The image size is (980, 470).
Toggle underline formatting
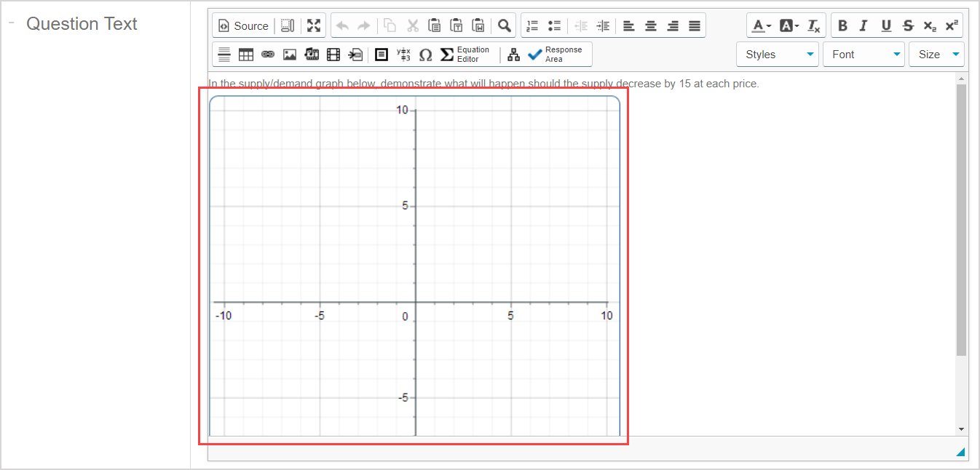pyautogui.click(x=886, y=25)
